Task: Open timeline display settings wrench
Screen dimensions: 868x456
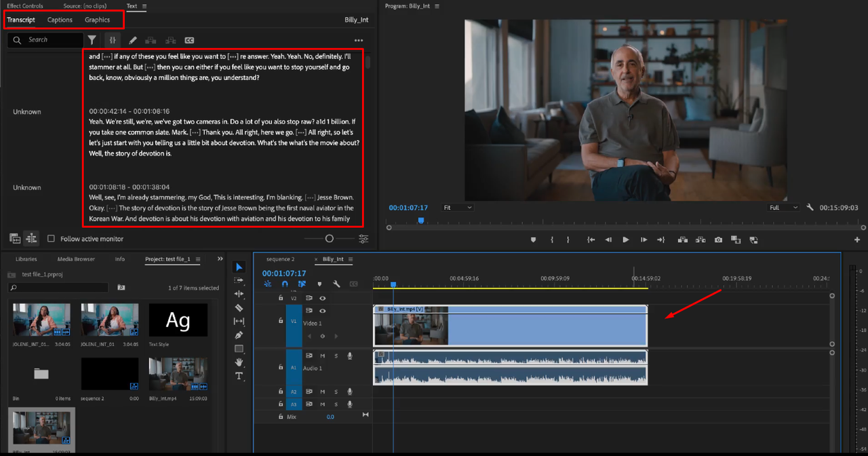Action: (336, 284)
